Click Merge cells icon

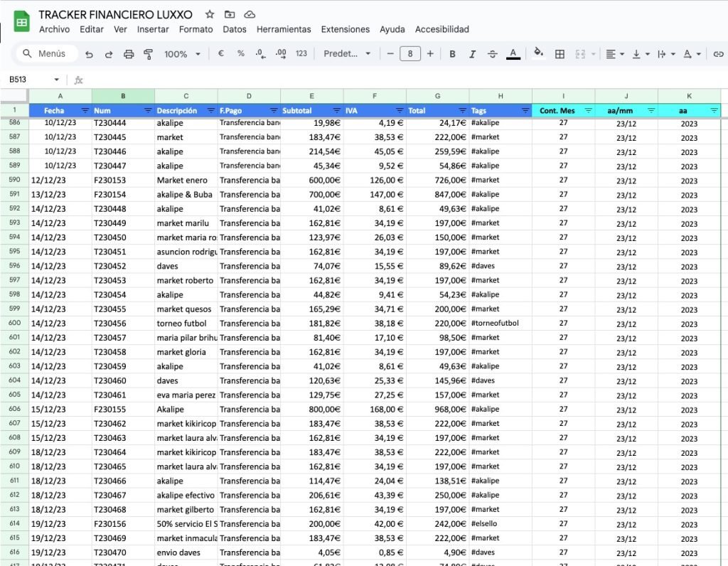580,54
